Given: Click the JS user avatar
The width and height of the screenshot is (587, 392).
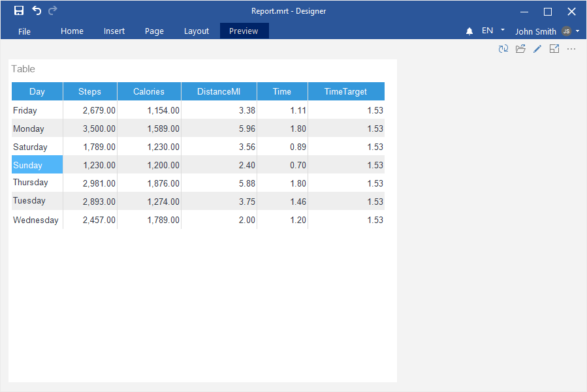Looking at the screenshot, I should 566,31.
